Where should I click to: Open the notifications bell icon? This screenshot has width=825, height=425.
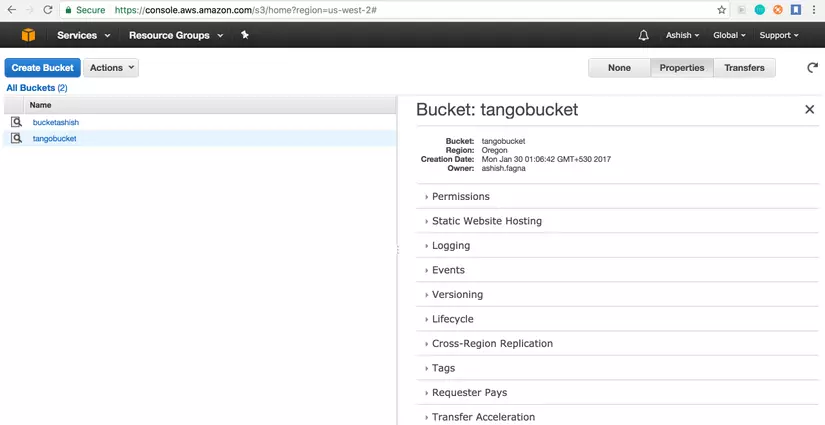(643, 35)
